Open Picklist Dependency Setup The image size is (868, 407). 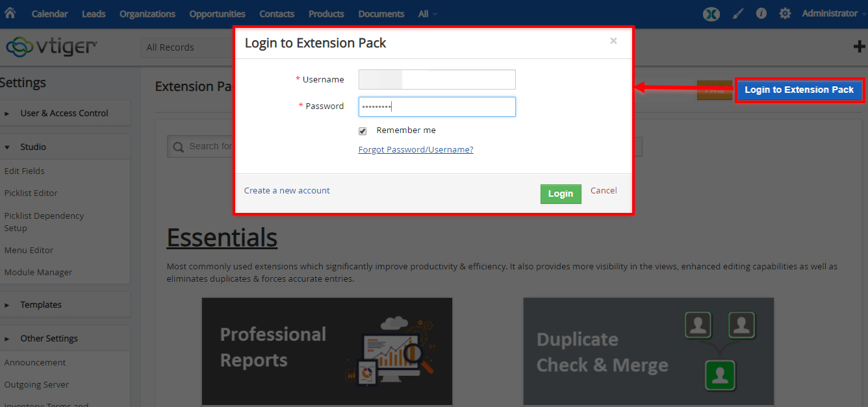44,222
